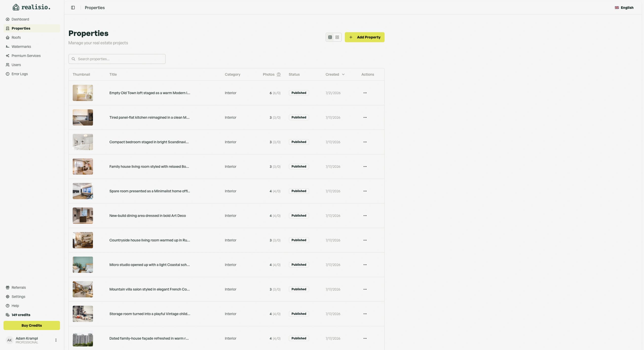The width and height of the screenshot is (644, 350).
Task: Open actions for Spare room home office
Action: coord(365,191)
